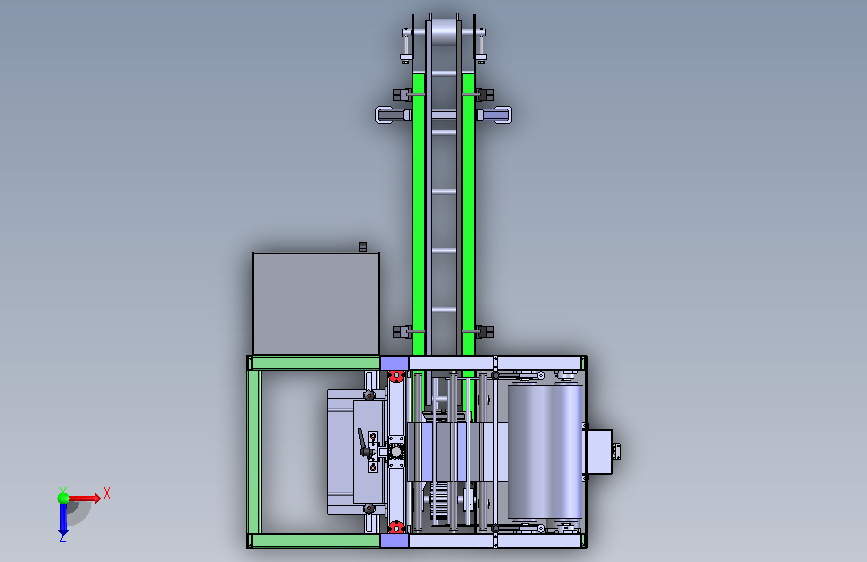Select the left vertical green frame beam
867x562 pixels.
click(x=254, y=452)
